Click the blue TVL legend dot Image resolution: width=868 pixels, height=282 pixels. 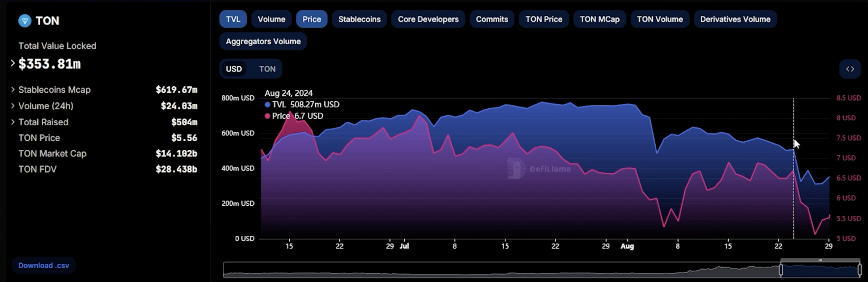click(268, 105)
